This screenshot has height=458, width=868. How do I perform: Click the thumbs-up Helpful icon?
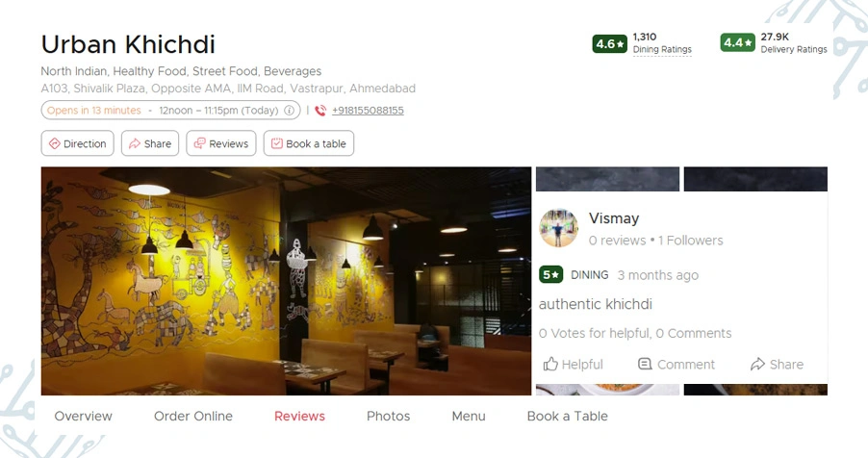pos(550,364)
